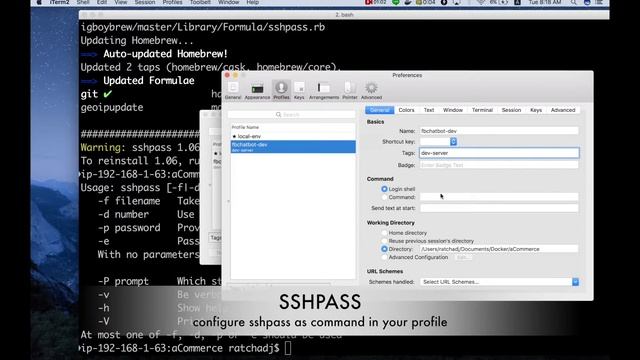The image size is (640, 360).
Task: Open the Window menu in the menu bar
Action: [229, 2]
